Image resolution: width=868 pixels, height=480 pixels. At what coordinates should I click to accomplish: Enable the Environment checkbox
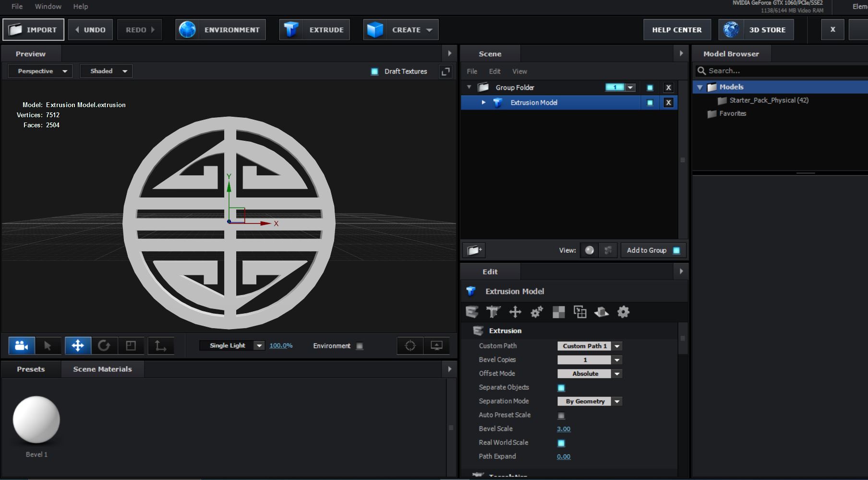coord(360,346)
